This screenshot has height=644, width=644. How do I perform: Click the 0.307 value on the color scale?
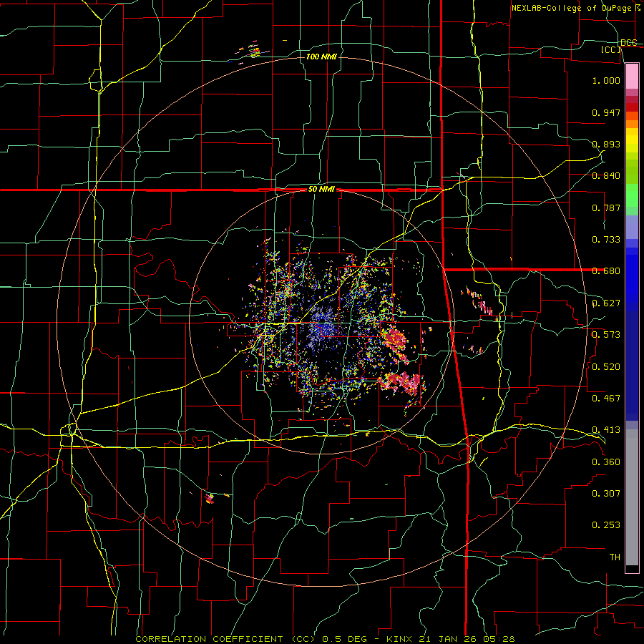pyautogui.click(x=606, y=494)
